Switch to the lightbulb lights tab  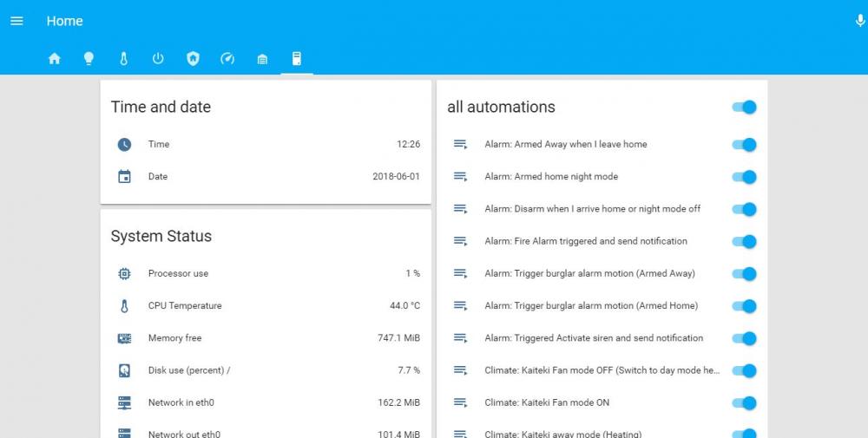(x=89, y=59)
